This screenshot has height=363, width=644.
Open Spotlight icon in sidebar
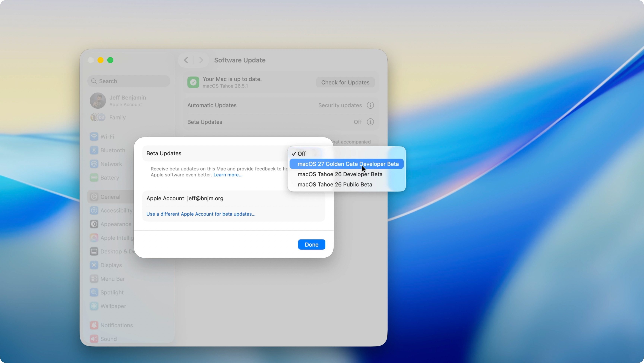point(94,292)
